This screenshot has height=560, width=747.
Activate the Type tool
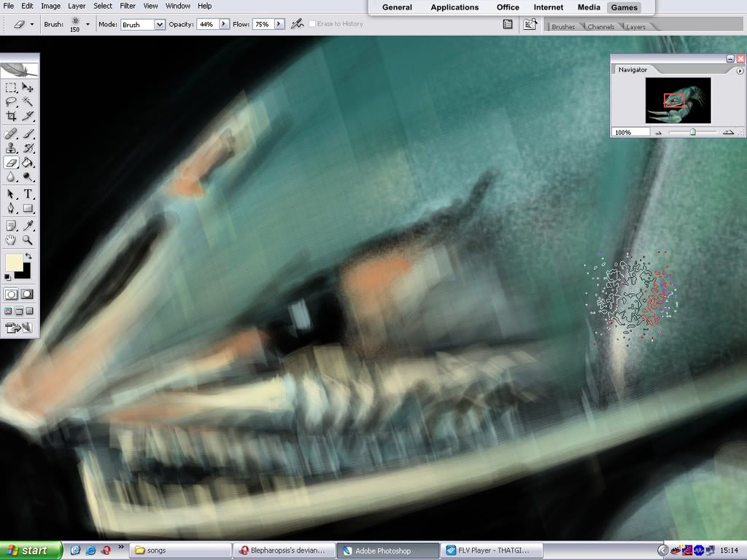tap(28, 194)
